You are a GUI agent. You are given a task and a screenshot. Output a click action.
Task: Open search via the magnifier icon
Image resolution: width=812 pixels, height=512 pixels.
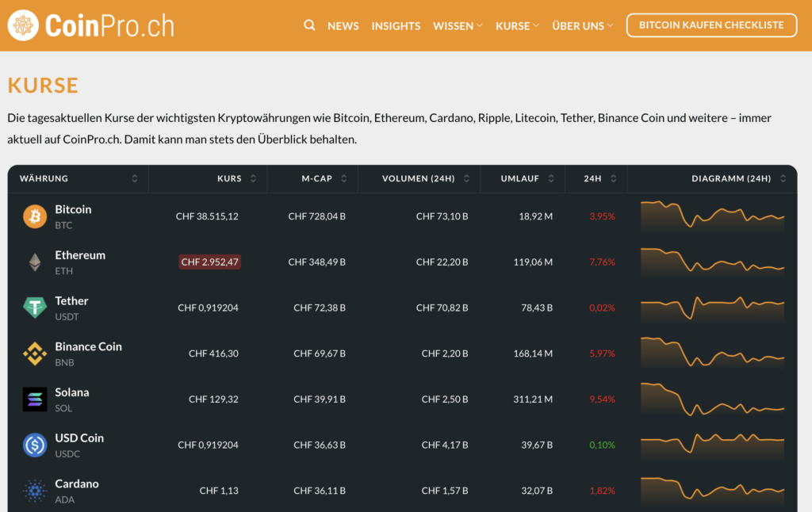[309, 25]
